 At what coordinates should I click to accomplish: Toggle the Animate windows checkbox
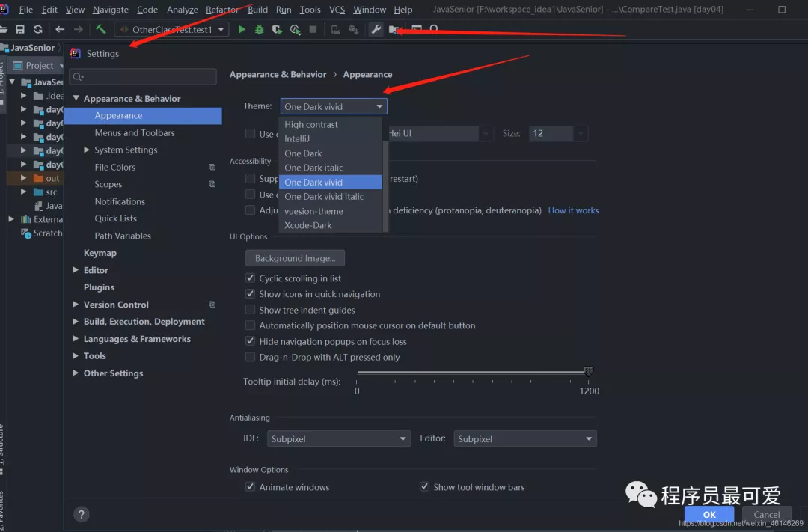(251, 486)
